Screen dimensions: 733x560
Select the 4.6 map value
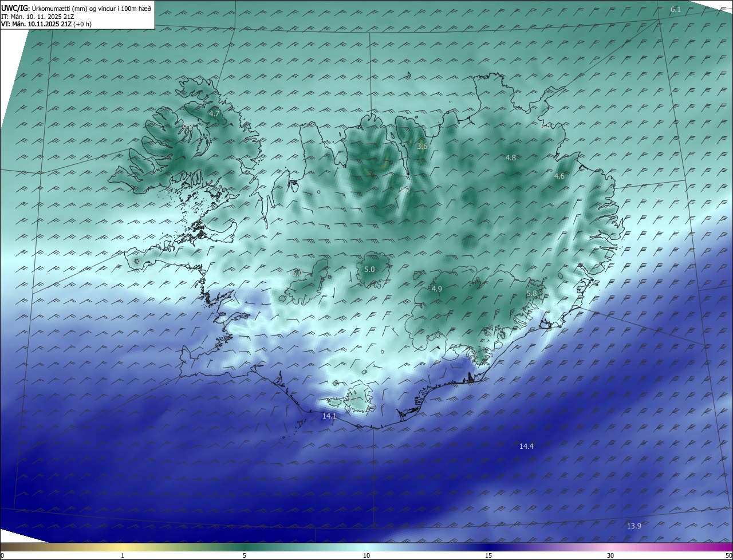pos(559,176)
